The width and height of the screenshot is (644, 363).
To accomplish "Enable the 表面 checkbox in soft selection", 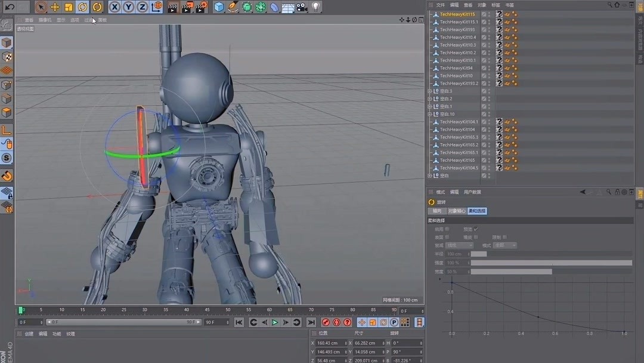I will click(x=448, y=236).
